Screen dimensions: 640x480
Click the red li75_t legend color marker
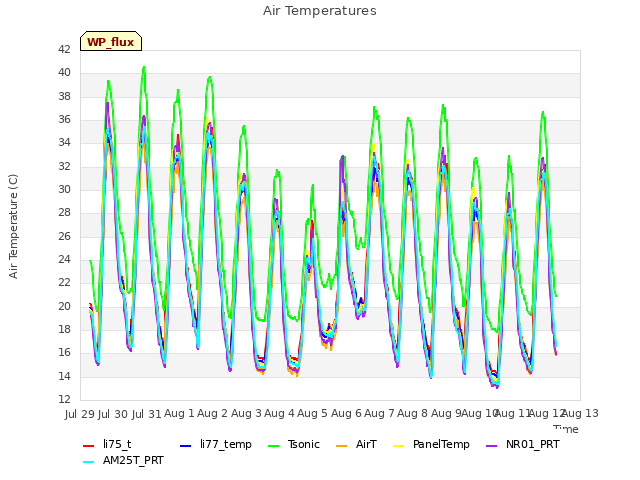(88, 446)
